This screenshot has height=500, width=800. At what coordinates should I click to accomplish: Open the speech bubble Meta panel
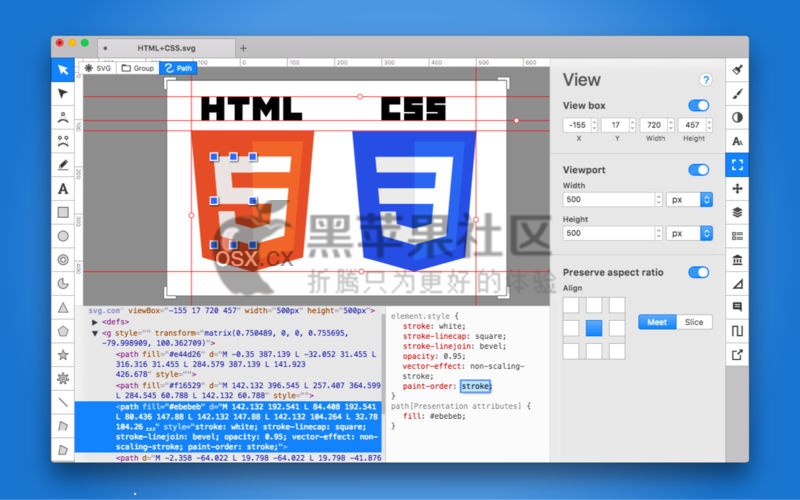[x=737, y=307]
